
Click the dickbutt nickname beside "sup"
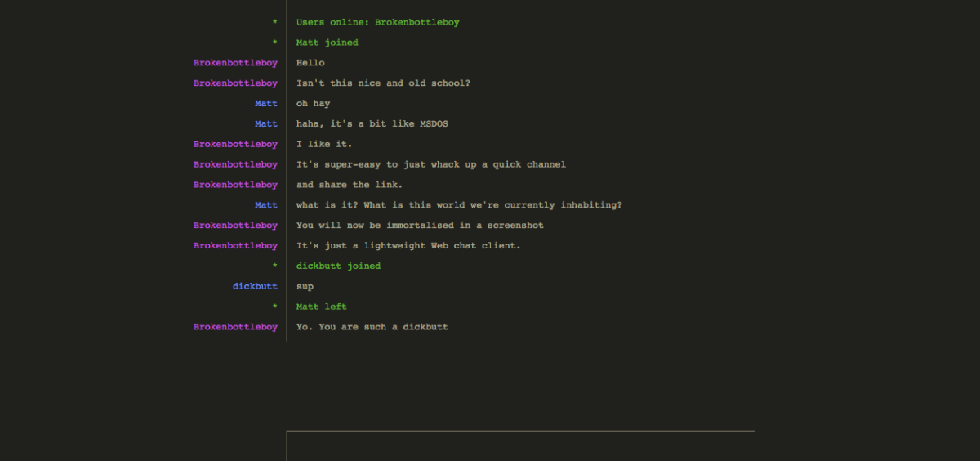(x=255, y=287)
